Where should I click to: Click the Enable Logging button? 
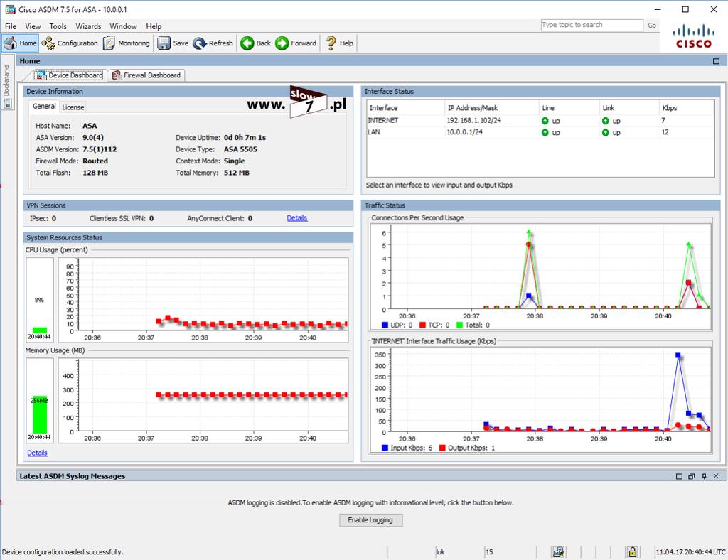(x=370, y=520)
